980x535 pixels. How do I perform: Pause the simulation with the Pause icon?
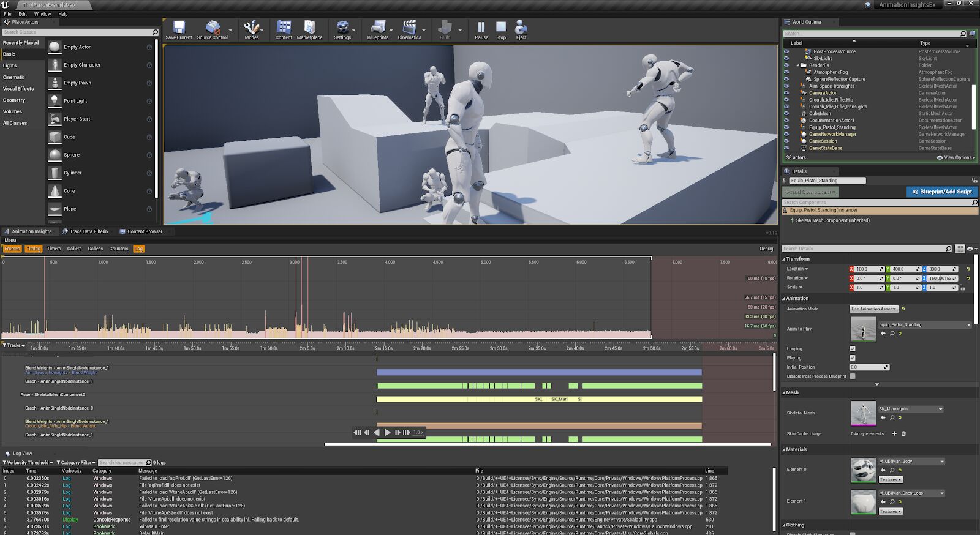(x=481, y=28)
